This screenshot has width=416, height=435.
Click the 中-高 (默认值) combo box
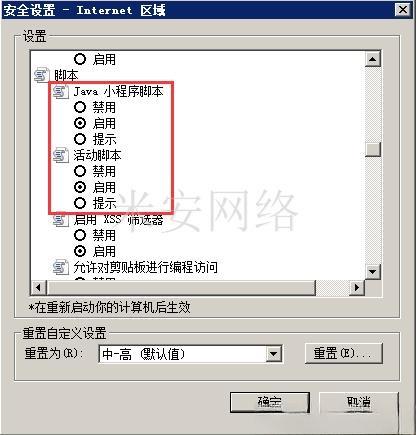pyautogui.click(x=190, y=354)
